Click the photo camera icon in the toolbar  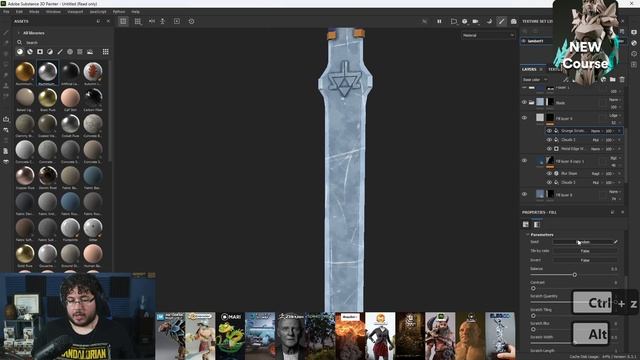point(513,21)
